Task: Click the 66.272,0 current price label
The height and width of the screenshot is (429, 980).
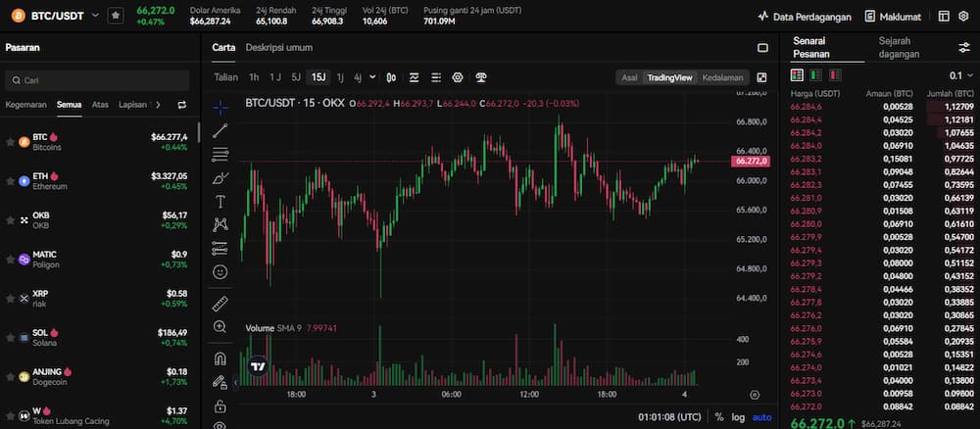Action: coord(750,161)
